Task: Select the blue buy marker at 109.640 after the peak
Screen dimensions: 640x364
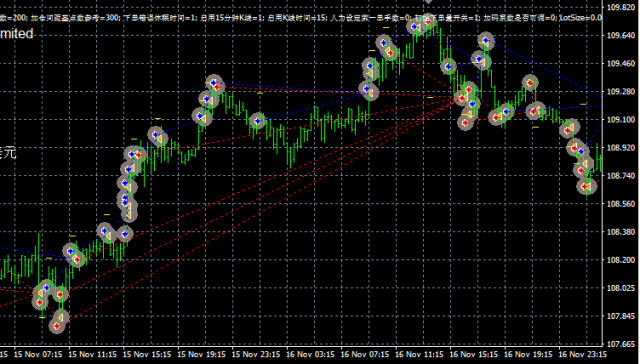Action: pyautogui.click(x=486, y=40)
